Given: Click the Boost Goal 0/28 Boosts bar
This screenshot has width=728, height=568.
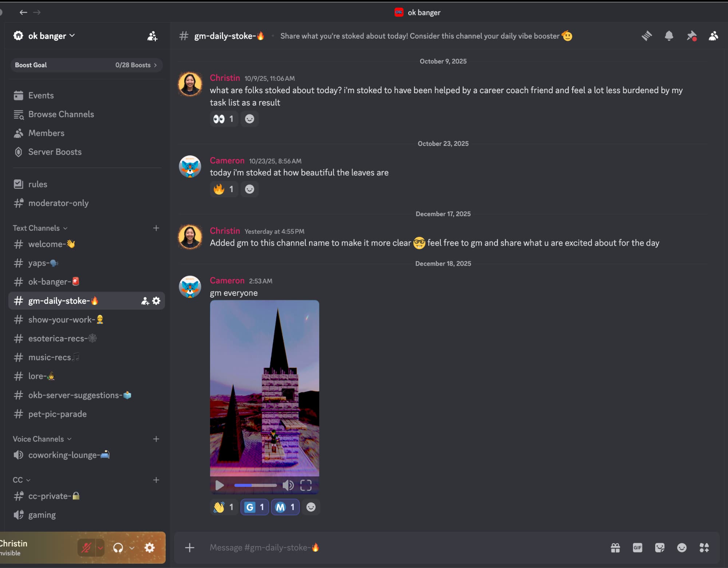Looking at the screenshot, I should tap(86, 65).
